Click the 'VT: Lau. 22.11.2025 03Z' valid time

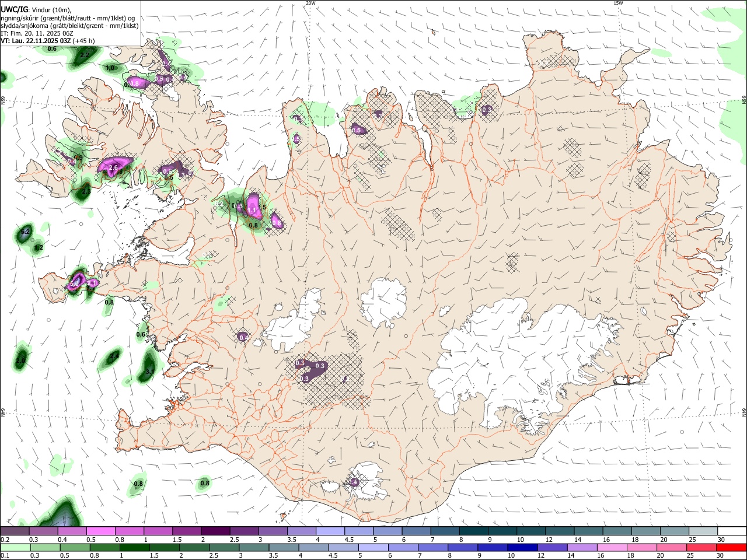(36, 41)
